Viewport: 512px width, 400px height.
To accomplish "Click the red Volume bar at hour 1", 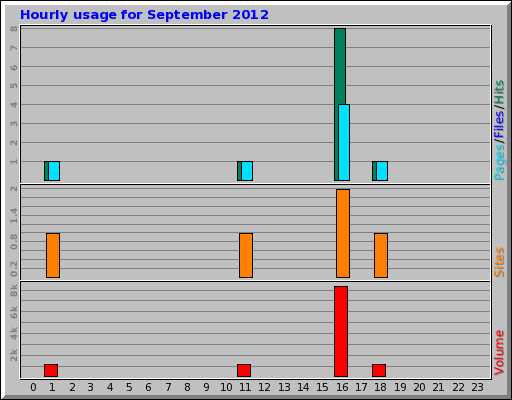I will [x=51, y=371].
